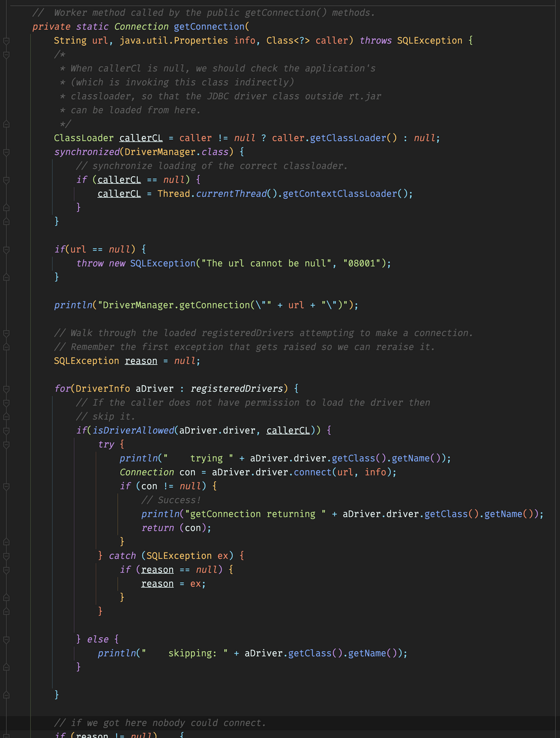The width and height of the screenshot is (560, 738).
Task: Fold the 'if (callerCL == null)' block
Action: pyautogui.click(x=6, y=180)
